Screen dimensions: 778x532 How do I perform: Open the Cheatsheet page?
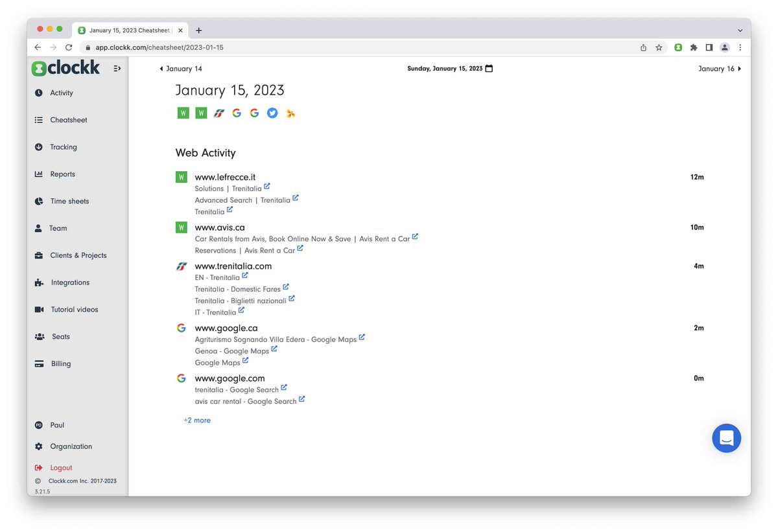(69, 120)
